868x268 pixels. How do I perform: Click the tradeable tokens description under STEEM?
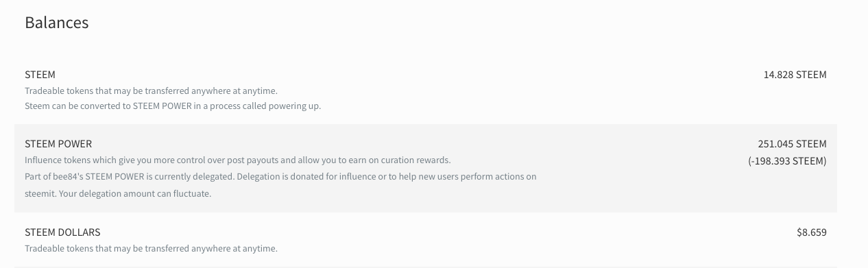(x=151, y=90)
